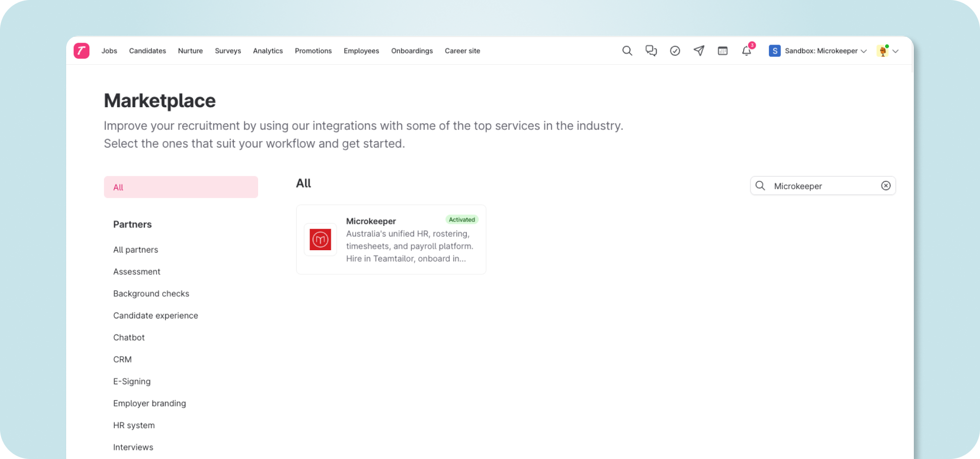Open the Surveys menu item
Image resolution: width=980 pixels, height=459 pixels.
pos(228,51)
